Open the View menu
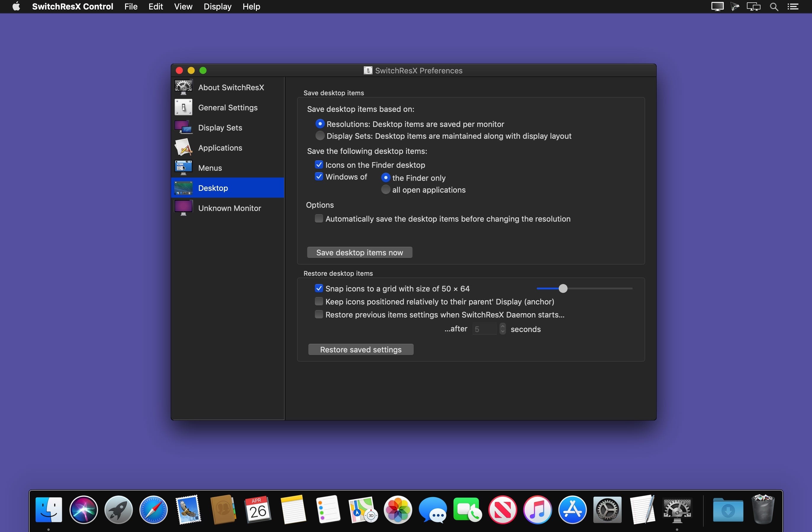 click(183, 7)
